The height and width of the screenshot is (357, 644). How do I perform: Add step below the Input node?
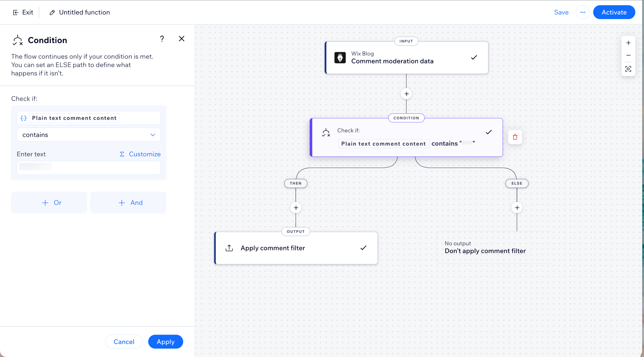click(x=406, y=94)
